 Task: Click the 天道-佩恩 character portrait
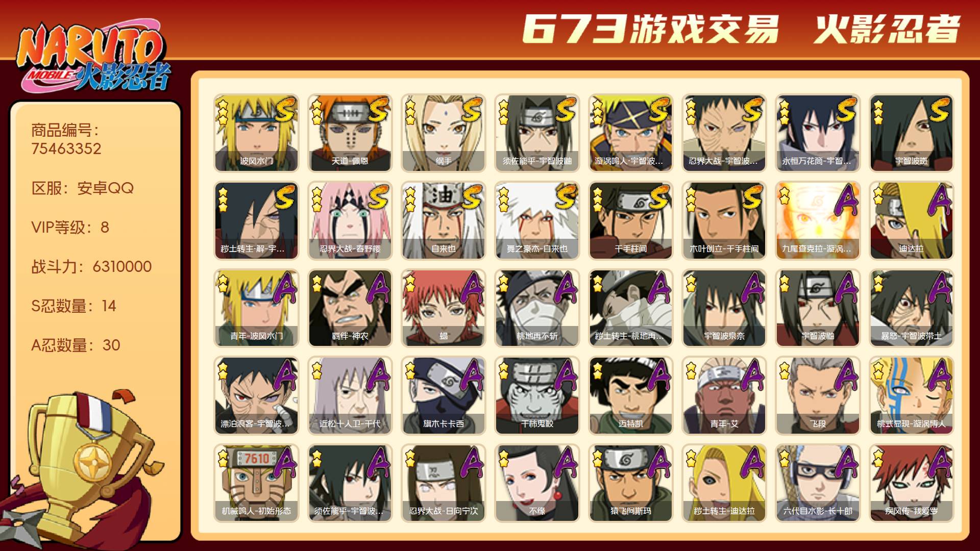point(350,133)
